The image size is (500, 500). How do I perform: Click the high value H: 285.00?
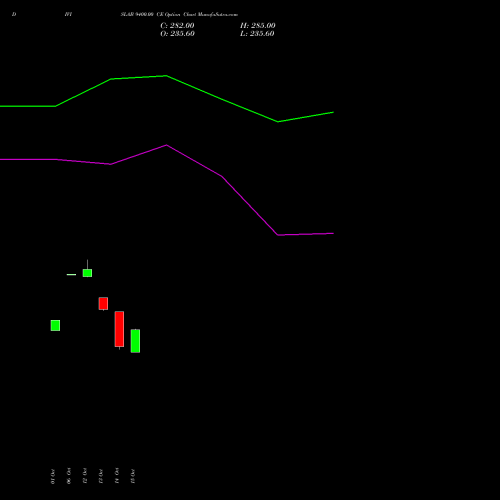tap(258, 26)
